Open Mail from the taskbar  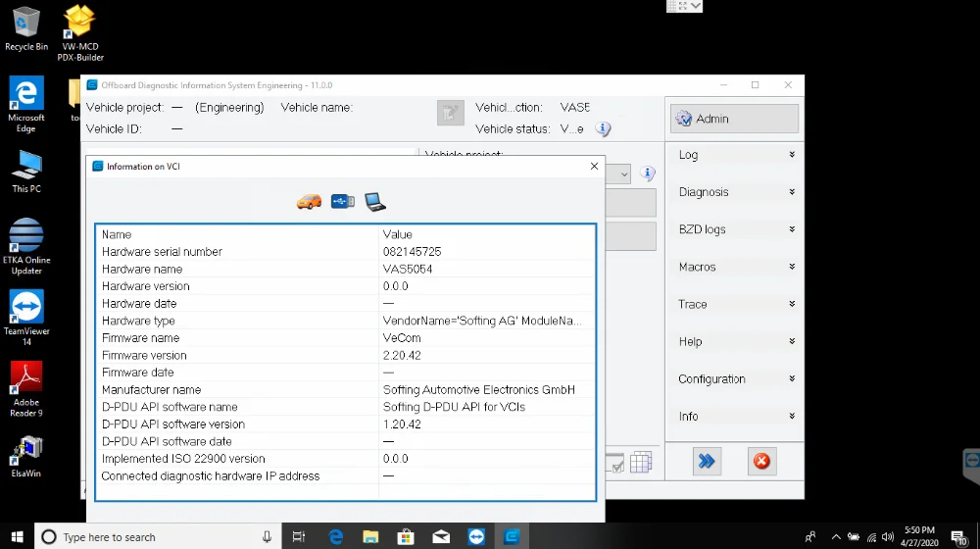[x=441, y=537]
